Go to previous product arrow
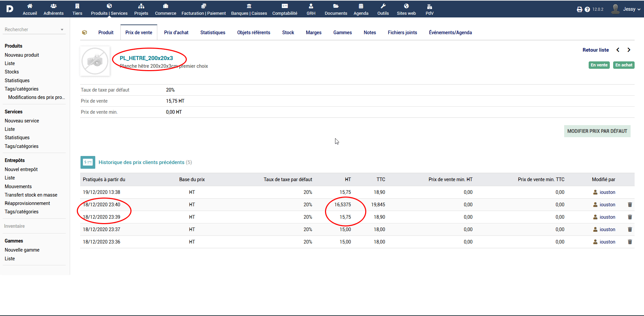The image size is (644, 316). (x=618, y=50)
